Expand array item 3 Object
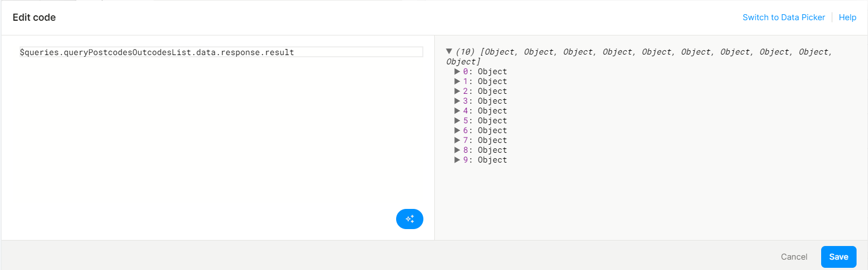 click(457, 101)
